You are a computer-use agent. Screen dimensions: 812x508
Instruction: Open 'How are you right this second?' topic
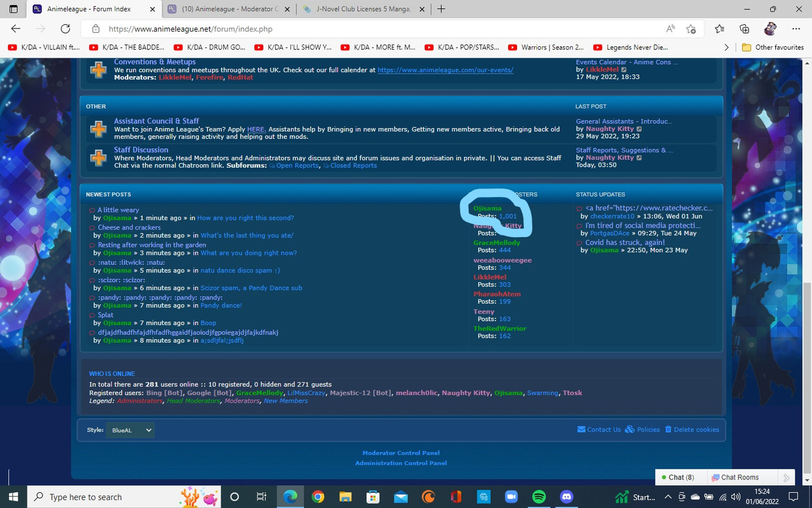click(246, 218)
